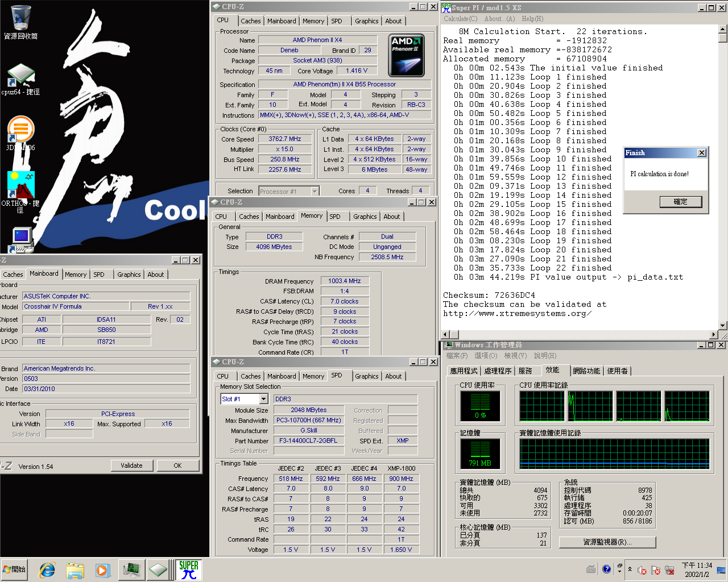The height and width of the screenshot is (582, 728).
Task: Click the Part Number field F3-14400CL7-2GBFL
Action: tap(309, 440)
